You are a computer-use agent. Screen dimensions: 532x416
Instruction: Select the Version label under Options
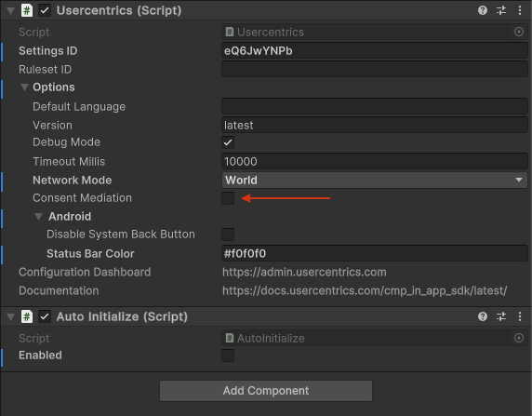[52, 125]
